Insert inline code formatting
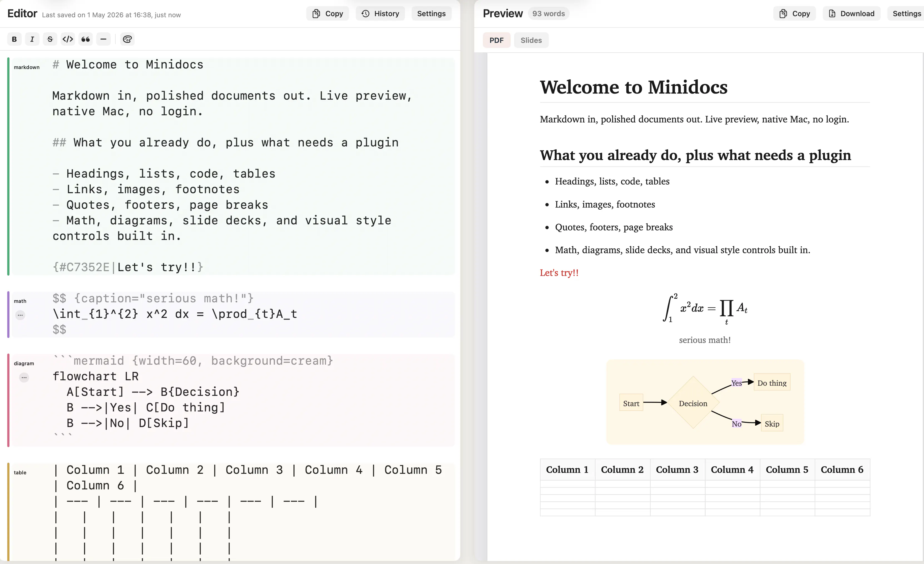Image resolution: width=924 pixels, height=564 pixels. 68,39
